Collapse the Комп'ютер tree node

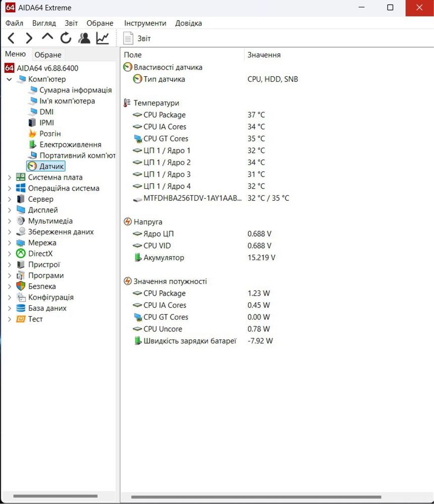pos(9,79)
